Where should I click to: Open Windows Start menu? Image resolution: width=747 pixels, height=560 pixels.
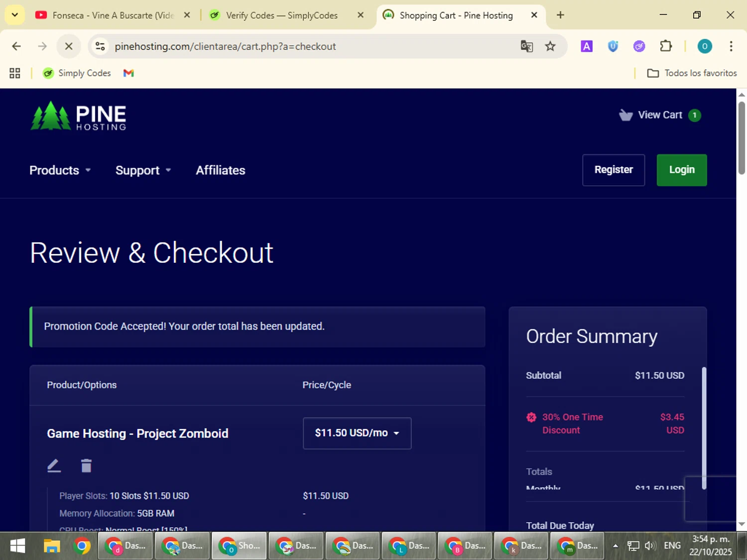point(18,546)
